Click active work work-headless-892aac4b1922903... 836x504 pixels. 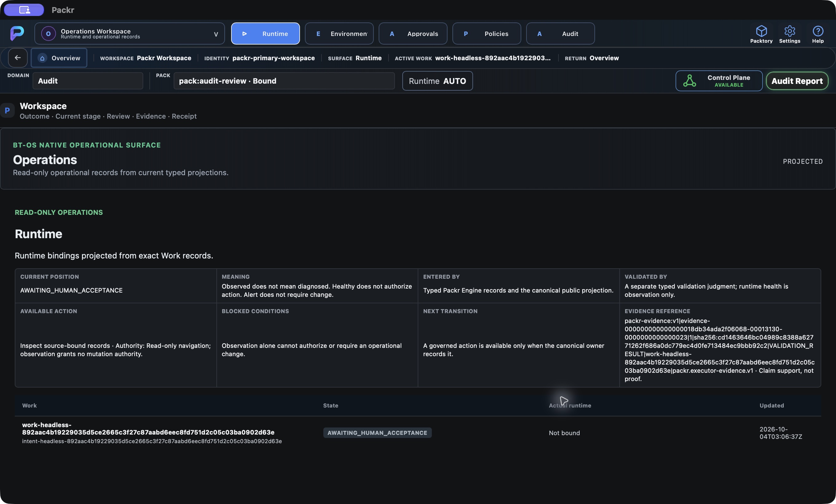coord(493,58)
